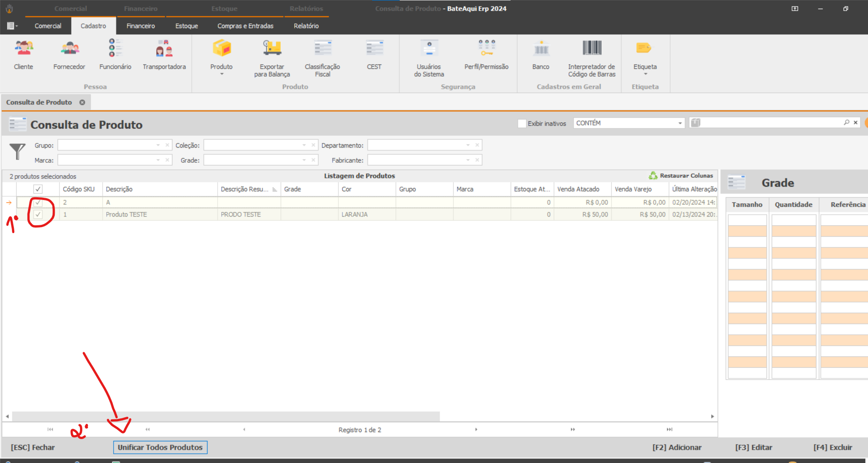Click inside the product search input field
Screen dimensions: 868x463
pyautogui.click(x=770, y=123)
